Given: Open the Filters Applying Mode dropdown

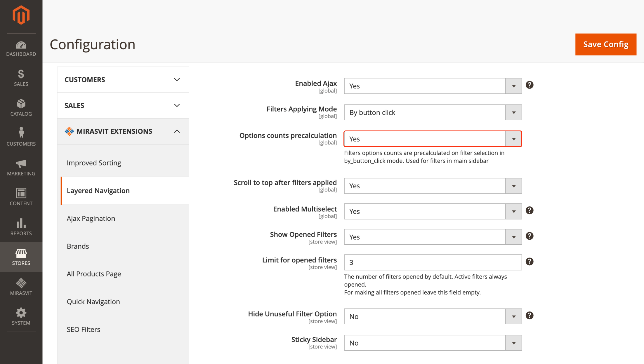Looking at the screenshot, I should pos(433,112).
